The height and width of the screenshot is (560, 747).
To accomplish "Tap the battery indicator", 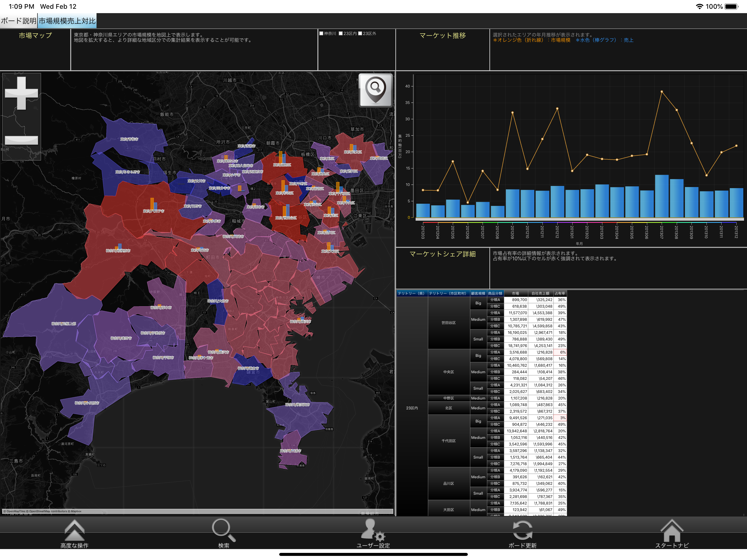I will pos(731,6).
